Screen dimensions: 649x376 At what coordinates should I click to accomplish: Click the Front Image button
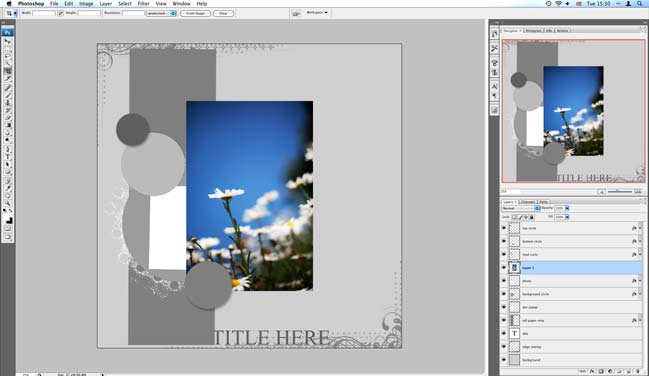click(195, 13)
